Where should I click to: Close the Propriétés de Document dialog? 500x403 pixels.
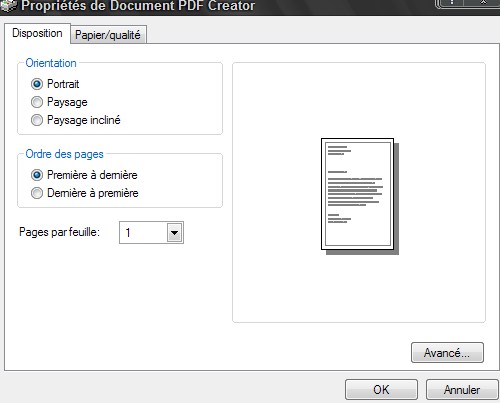tap(483, 3)
